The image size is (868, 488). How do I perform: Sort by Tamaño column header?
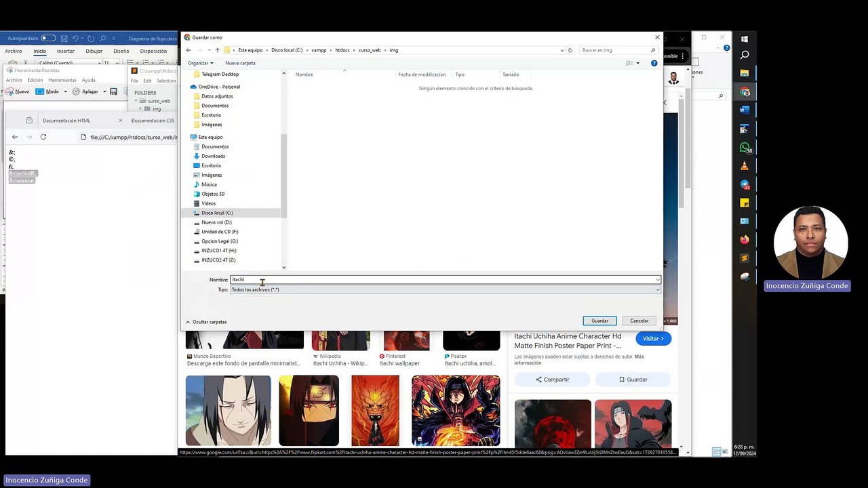511,75
